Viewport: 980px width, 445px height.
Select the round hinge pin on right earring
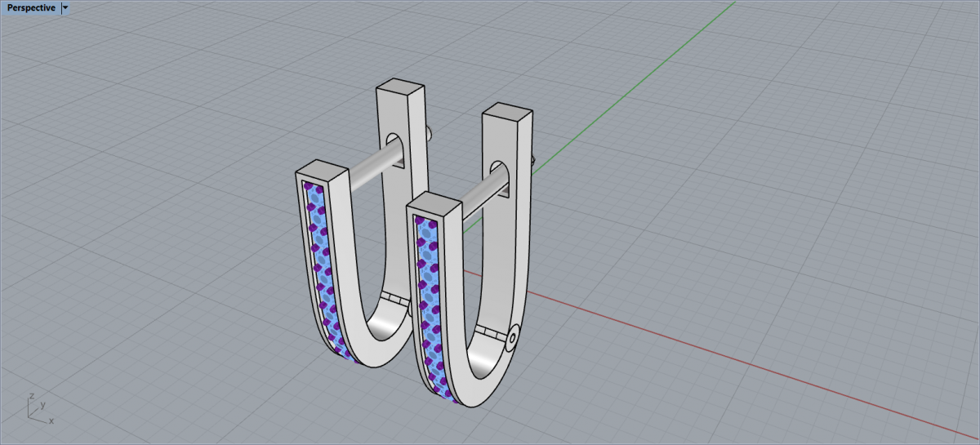[512, 337]
